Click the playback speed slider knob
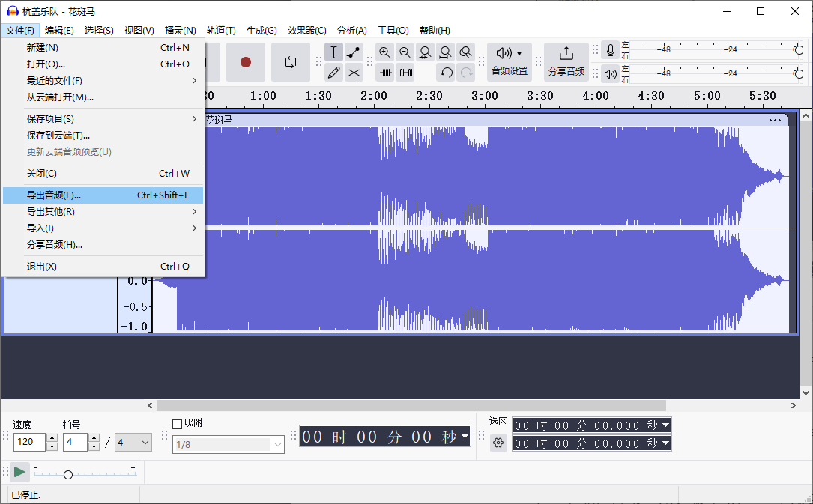 (x=68, y=475)
